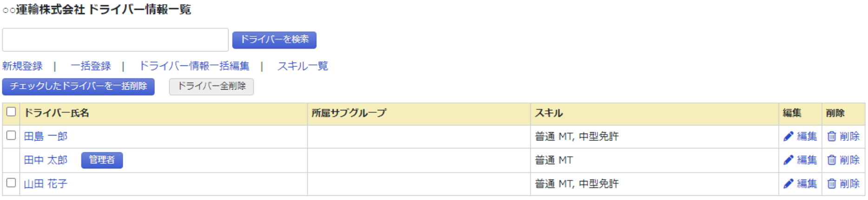Click pencil edit icon for 田中 太郎
This screenshot has width=868, height=200.
[789, 160]
